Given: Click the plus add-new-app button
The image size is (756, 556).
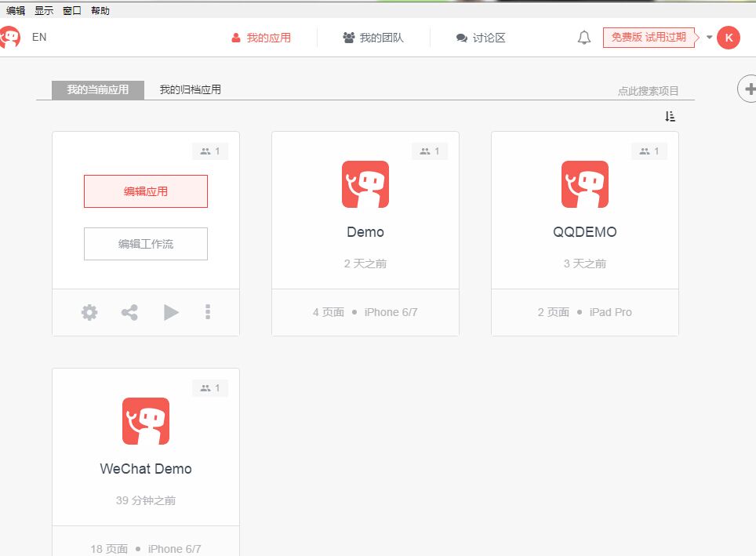Looking at the screenshot, I should tap(748, 89).
